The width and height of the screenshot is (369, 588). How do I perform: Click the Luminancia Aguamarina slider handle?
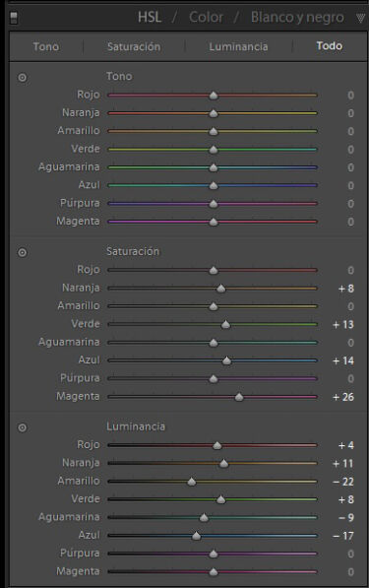pos(204,518)
